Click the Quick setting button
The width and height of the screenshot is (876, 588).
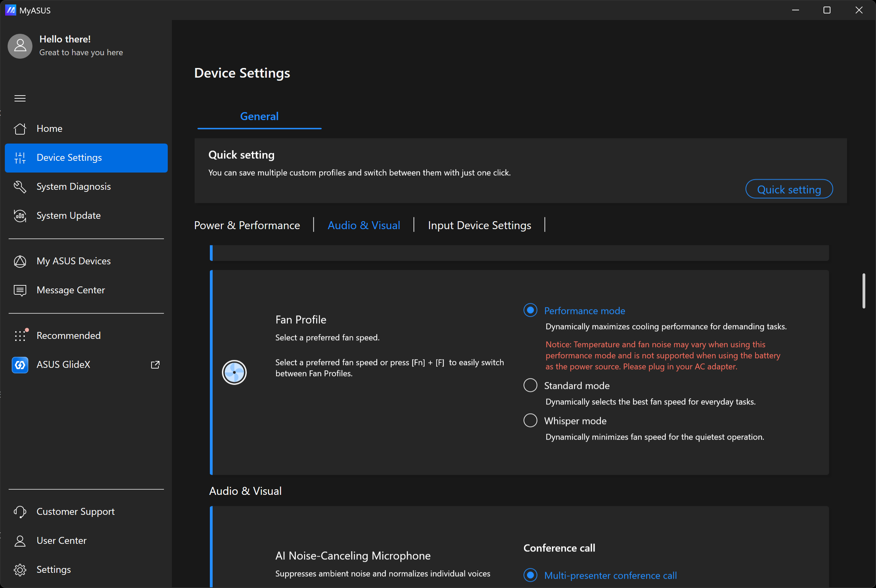(x=789, y=189)
